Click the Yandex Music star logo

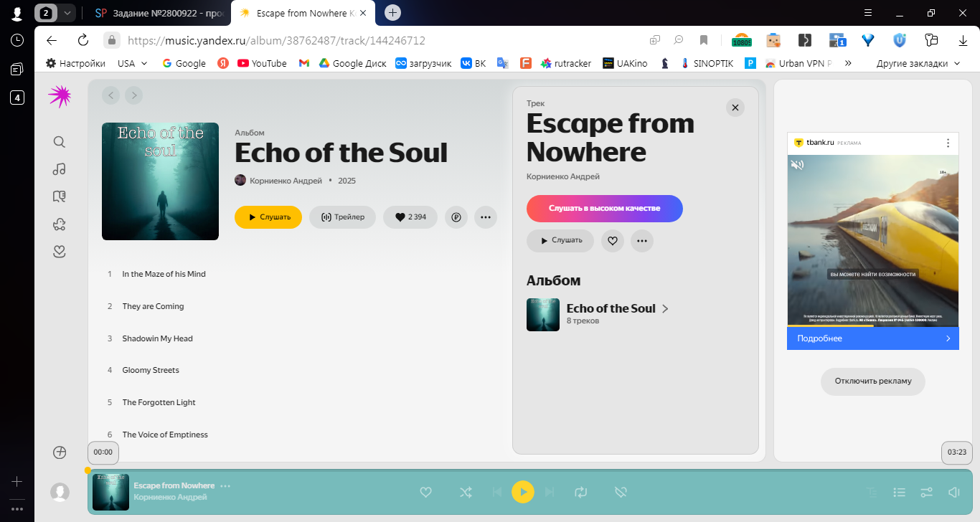coord(60,96)
